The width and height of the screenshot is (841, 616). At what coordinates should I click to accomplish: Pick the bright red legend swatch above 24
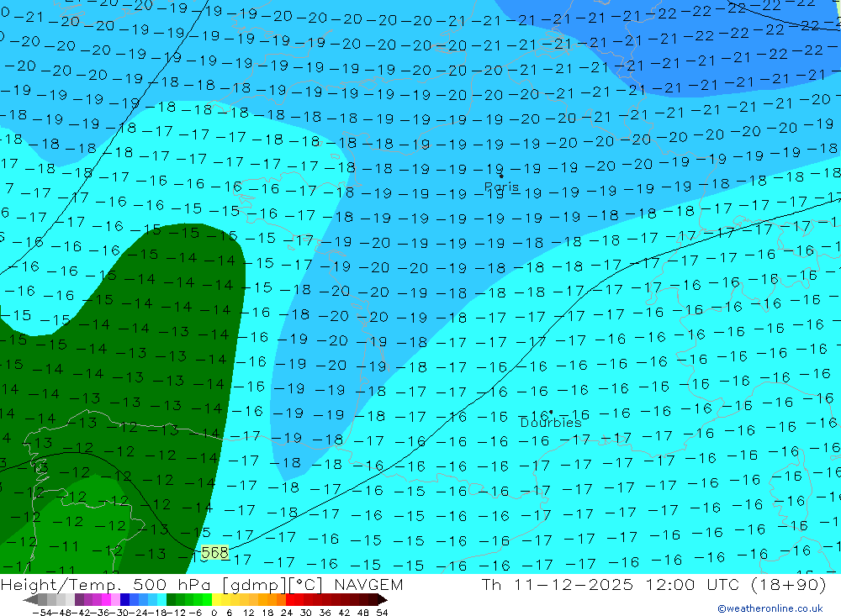click(290, 600)
